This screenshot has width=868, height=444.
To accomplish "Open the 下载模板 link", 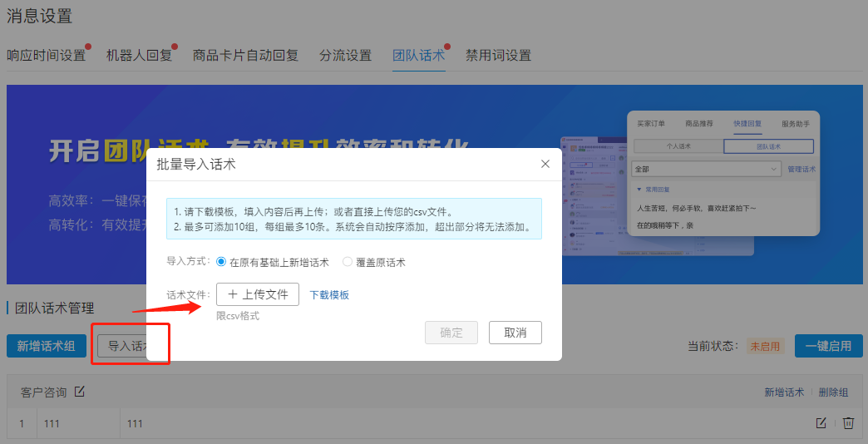I will click(x=329, y=295).
